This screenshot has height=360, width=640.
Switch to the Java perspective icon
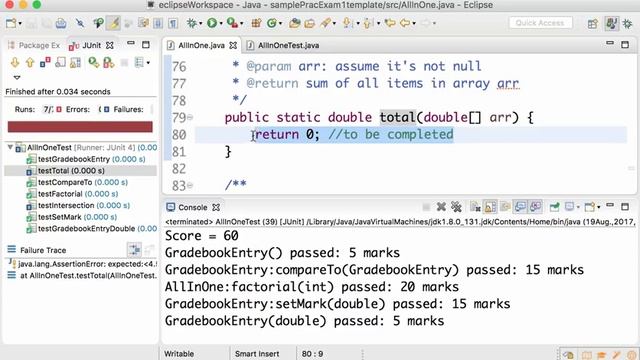pyautogui.click(x=611, y=23)
